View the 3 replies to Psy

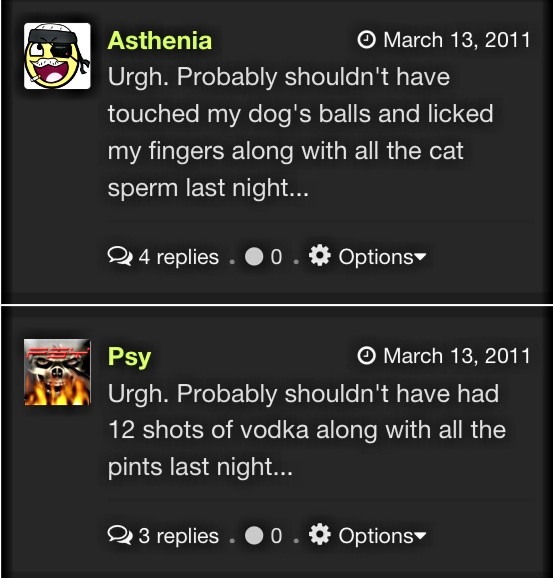coord(178,536)
